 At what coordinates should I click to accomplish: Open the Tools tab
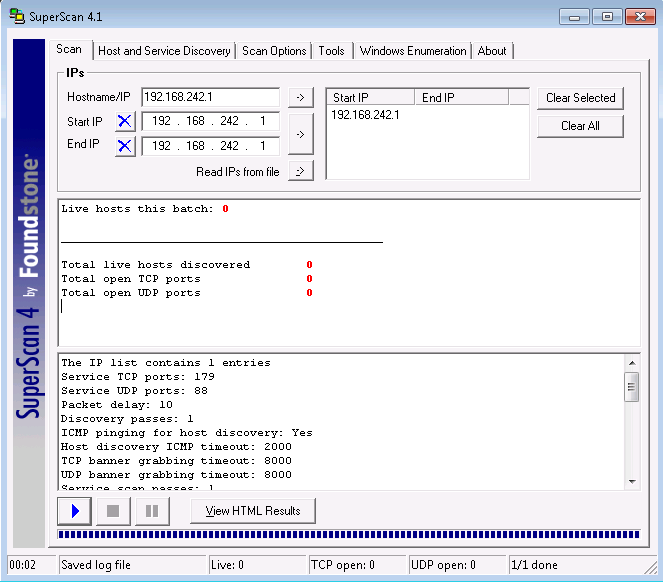click(x=332, y=51)
